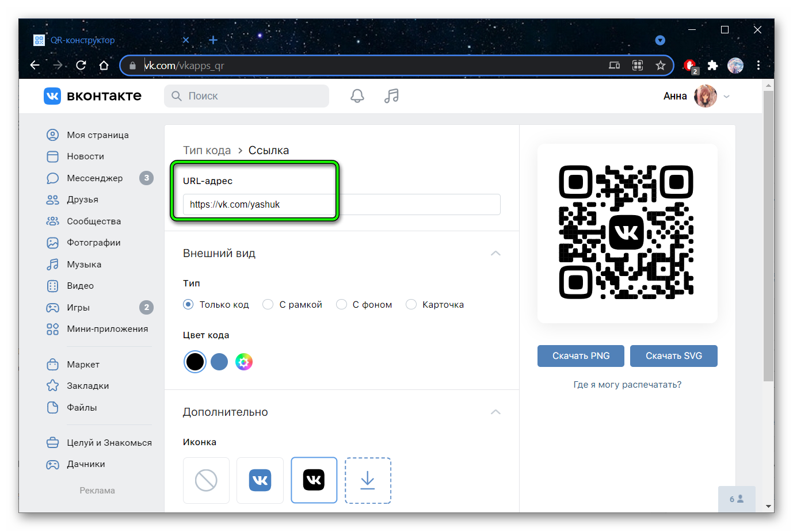This screenshot has height=532, width=793.
Task: Choose the blue code color swatch
Action: pyautogui.click(x=219, y=362)
